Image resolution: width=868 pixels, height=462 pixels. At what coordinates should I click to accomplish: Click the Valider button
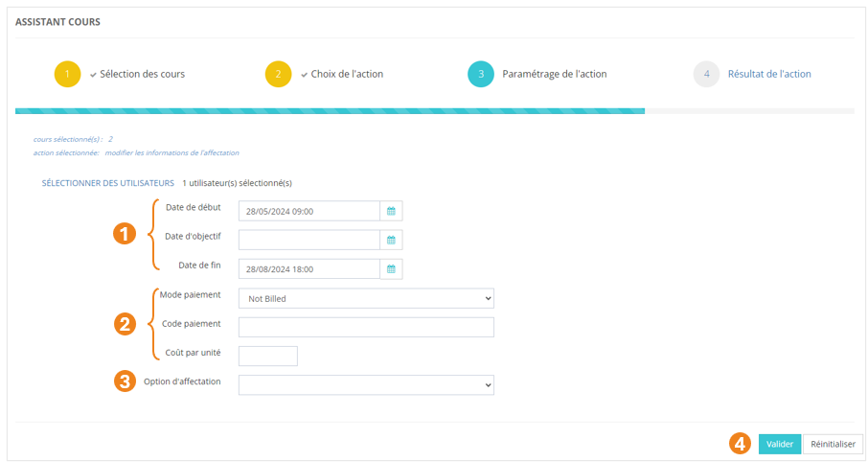click(x=779, y=444)
